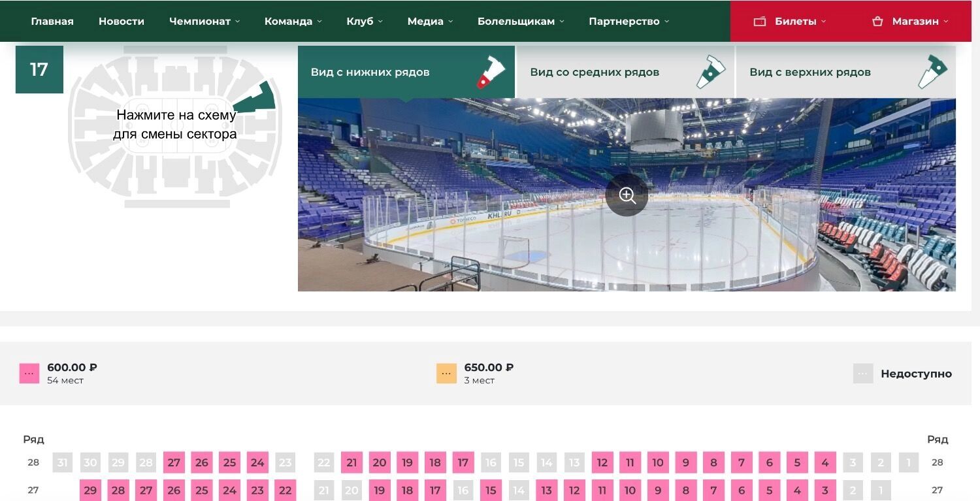Switch to Вид со средних рядов tab
Viewport: 980px width, 501px height.
pos(595,72)
